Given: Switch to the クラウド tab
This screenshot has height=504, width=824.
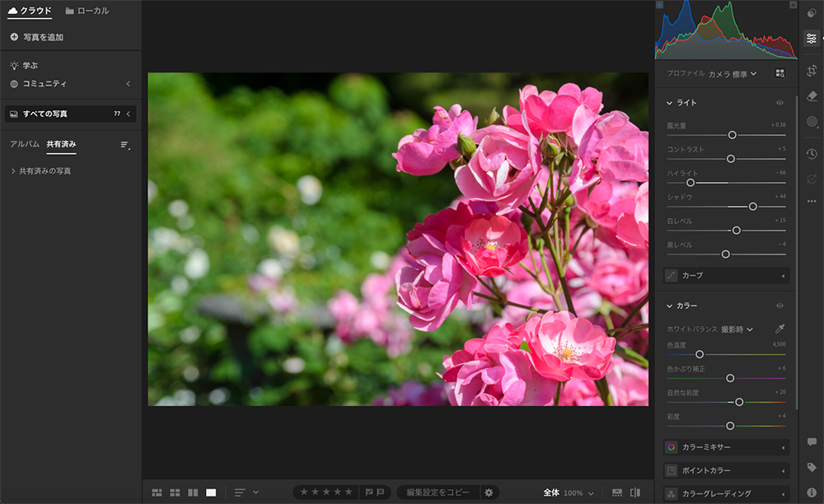Looking at the screenshot, I should pyautogui.click(x=30, y=11).
